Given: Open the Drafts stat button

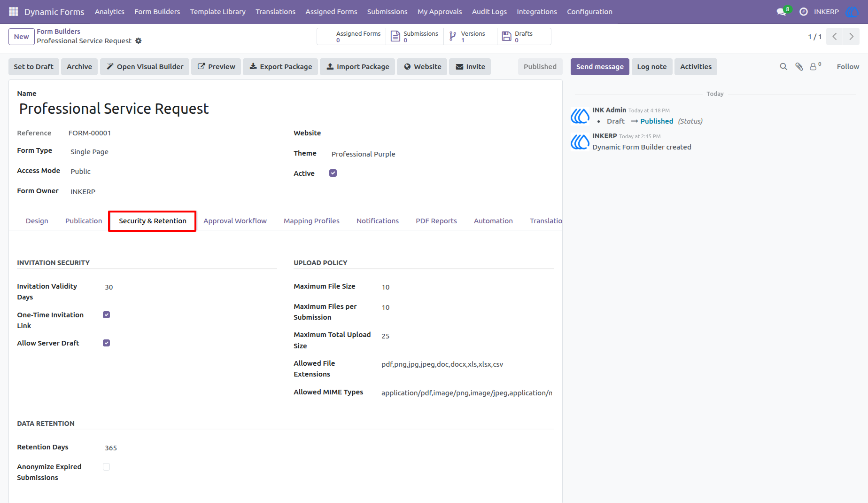Looking at the screenshot, I should (524, 37).
